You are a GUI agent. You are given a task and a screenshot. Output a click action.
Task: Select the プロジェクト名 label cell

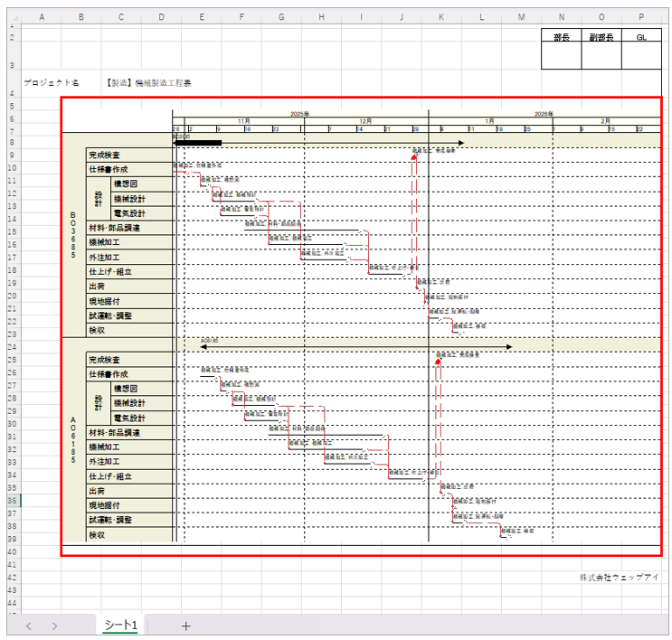point(52,82)
